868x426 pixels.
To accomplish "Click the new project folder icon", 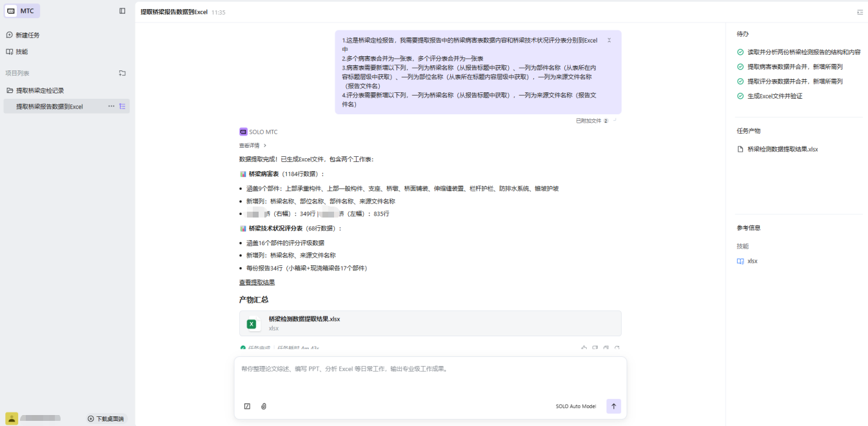I will 123,73.
